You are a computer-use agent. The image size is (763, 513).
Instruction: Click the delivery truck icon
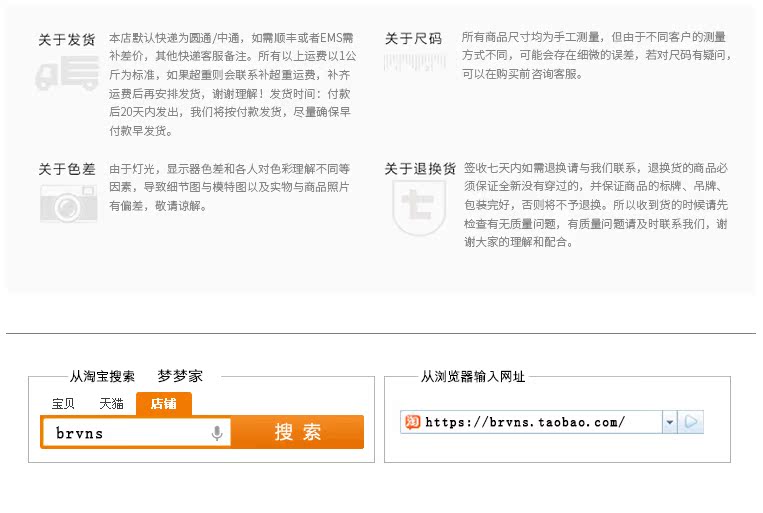coord(67,74)
